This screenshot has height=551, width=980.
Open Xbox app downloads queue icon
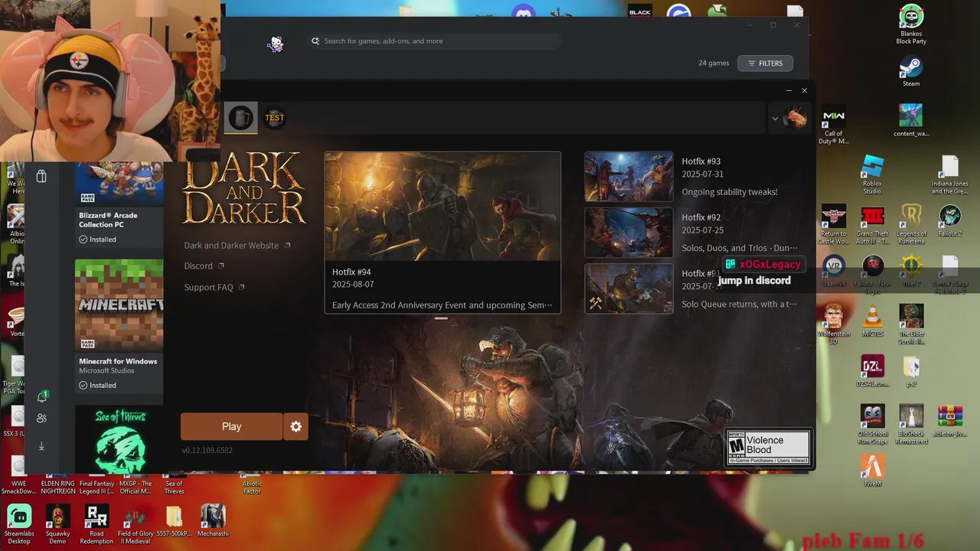tap(41, 446)
